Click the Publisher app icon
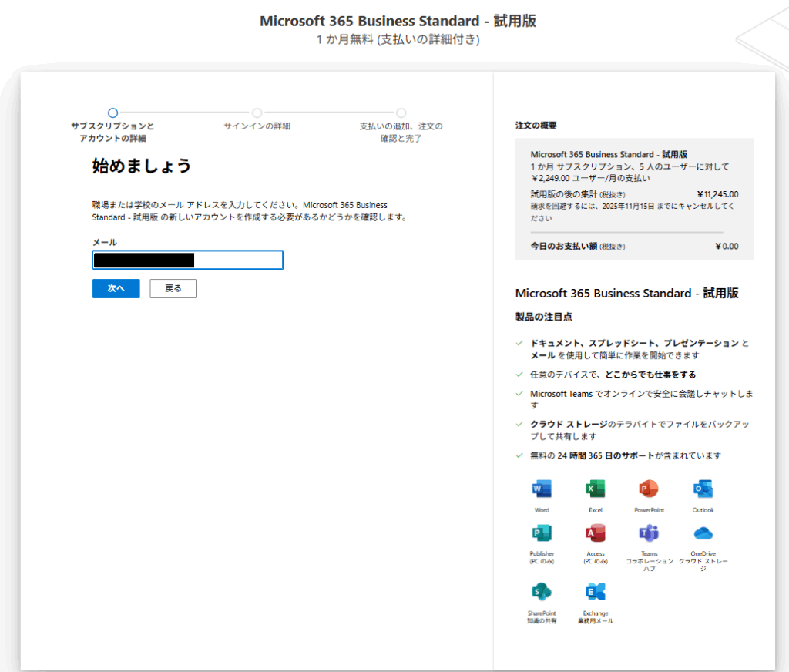This screenshot has width=789, height=672. click(x=542, y=533)
